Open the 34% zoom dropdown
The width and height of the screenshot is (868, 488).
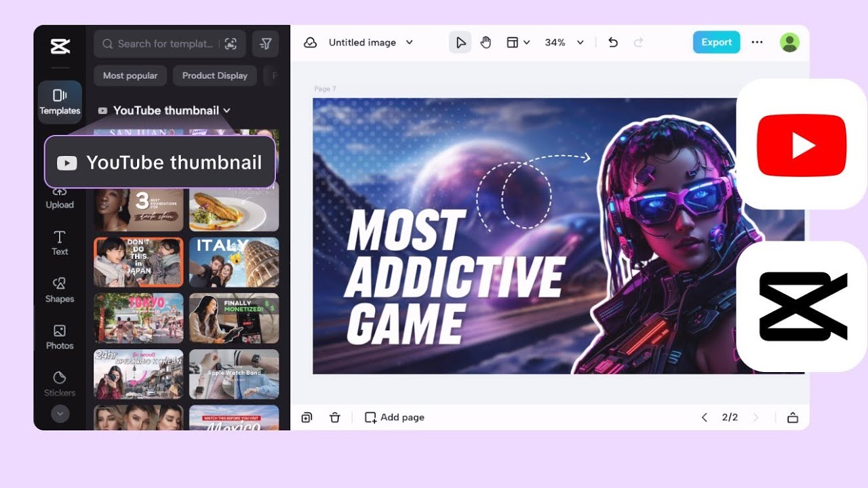click(564, 42)
